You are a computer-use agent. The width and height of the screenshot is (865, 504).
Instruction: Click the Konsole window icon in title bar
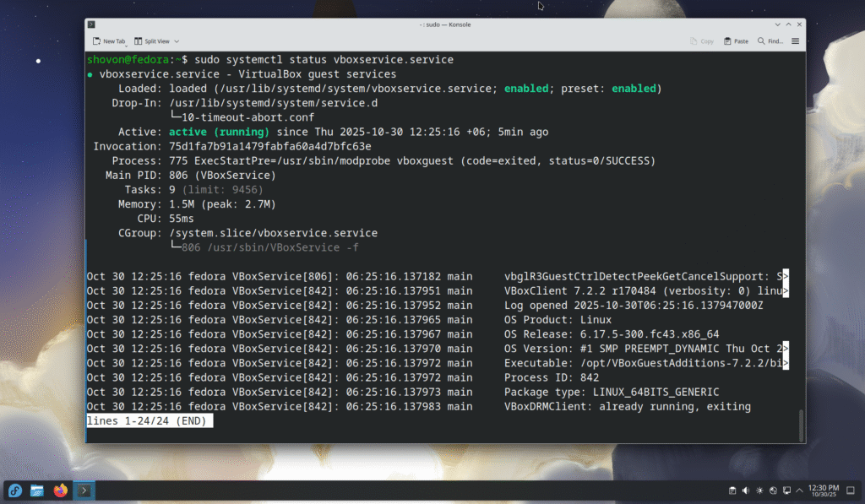click(x=91, y=24)
